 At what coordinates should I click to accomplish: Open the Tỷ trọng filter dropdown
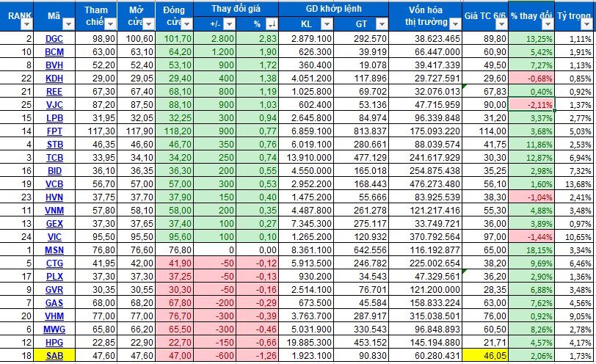586,24
